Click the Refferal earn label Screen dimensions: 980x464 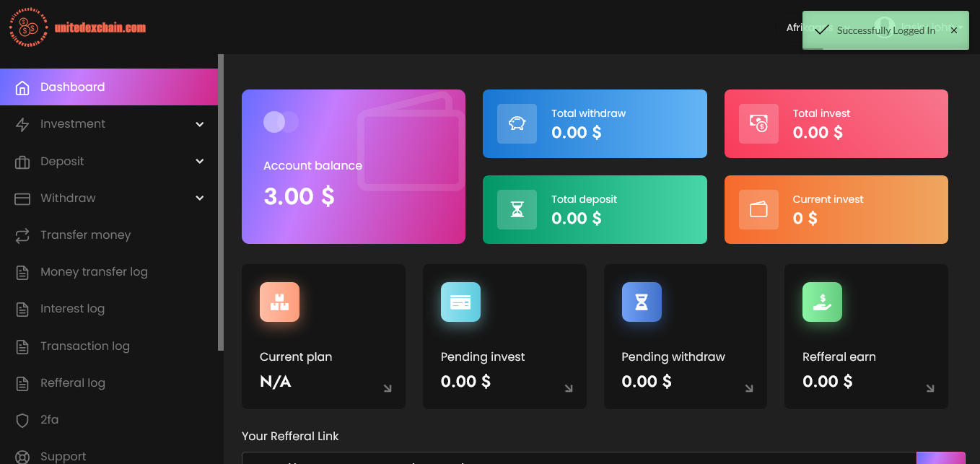839,356
